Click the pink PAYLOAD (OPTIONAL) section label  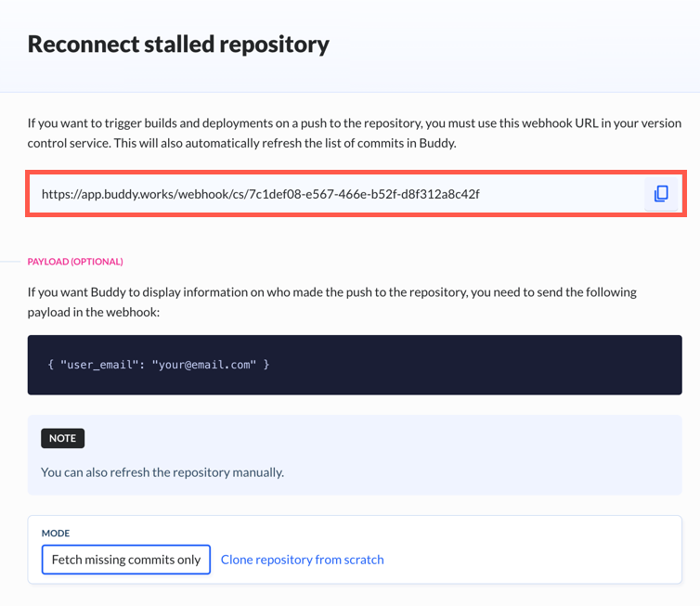click(75, 262)
